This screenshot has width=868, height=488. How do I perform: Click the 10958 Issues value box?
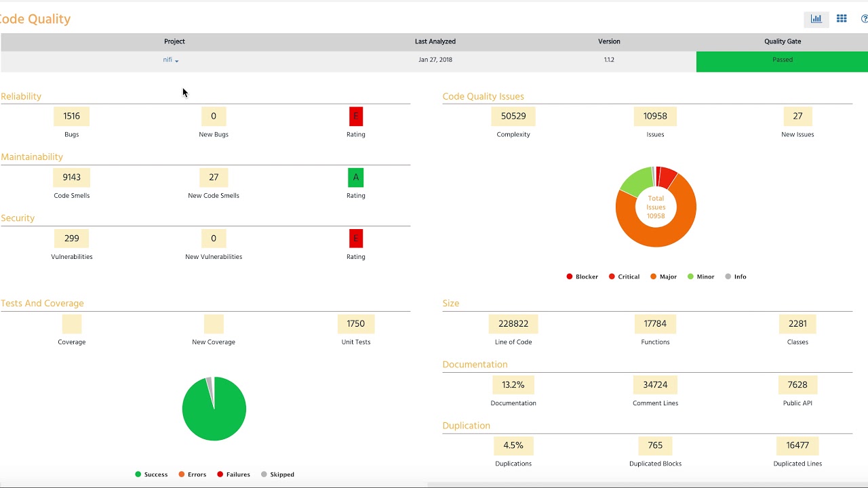655,117
